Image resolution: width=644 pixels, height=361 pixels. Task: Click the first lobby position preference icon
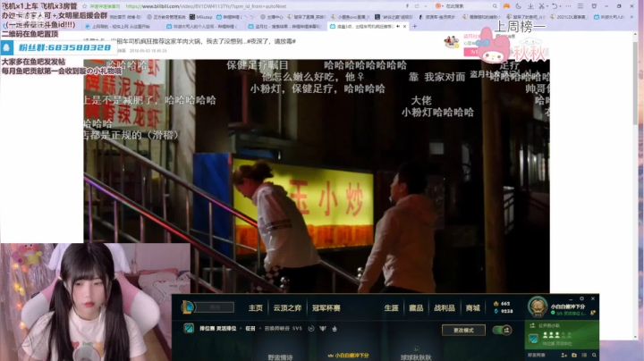(x=311, y=329)
